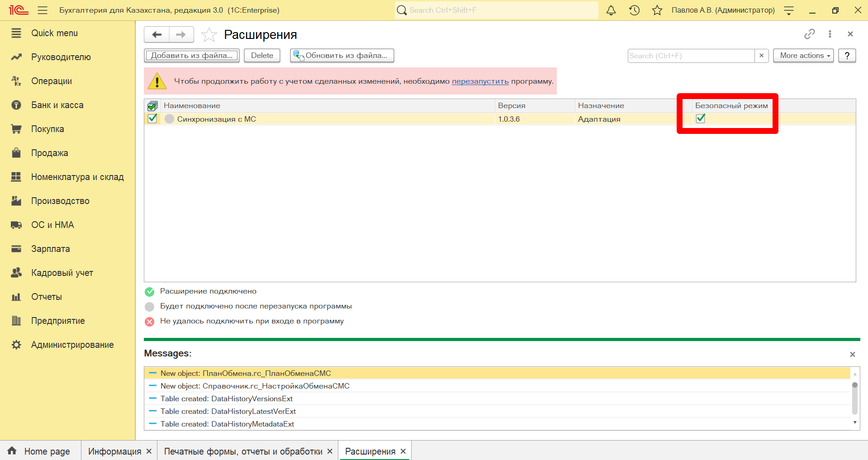
Task: Close the Расширения form with X
Action: coord(850,34)
